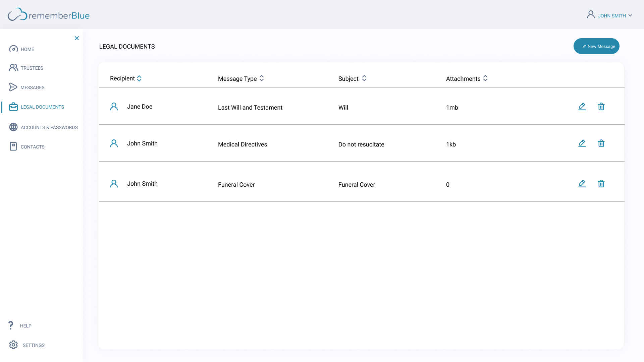644x362 pixels.
Task: Go to the Trustees page
Action: click(x=32, y=68)
